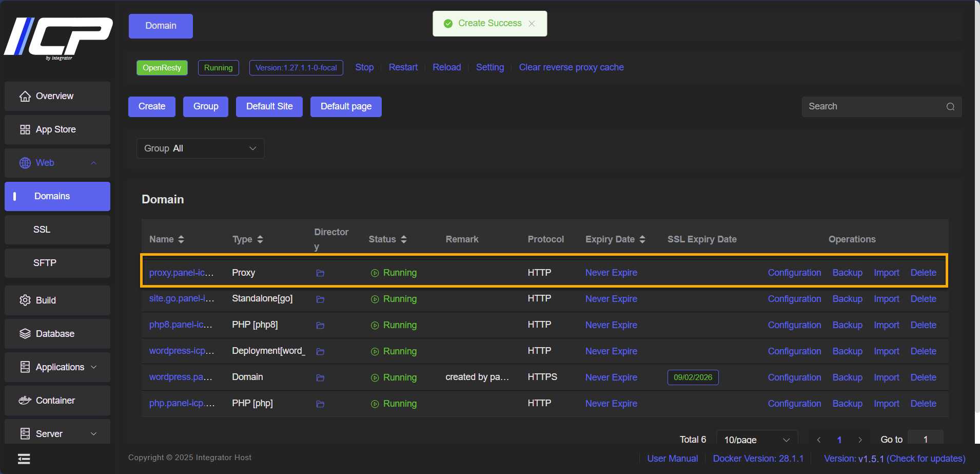Sort table by Expiry Date arrows
The image size is (980, 474).
click(x=642, y=239)
